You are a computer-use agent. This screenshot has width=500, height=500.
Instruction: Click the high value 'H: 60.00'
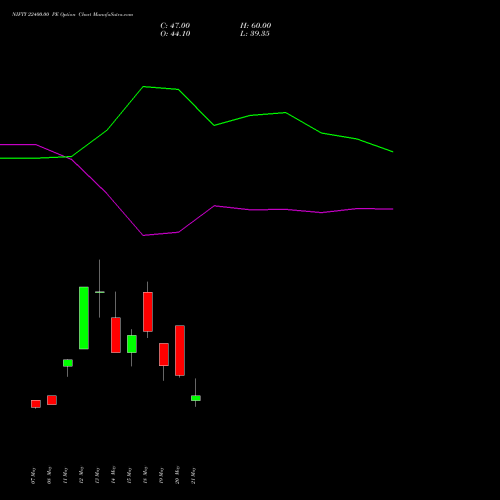pyautogui.click(x=256, y=26)
